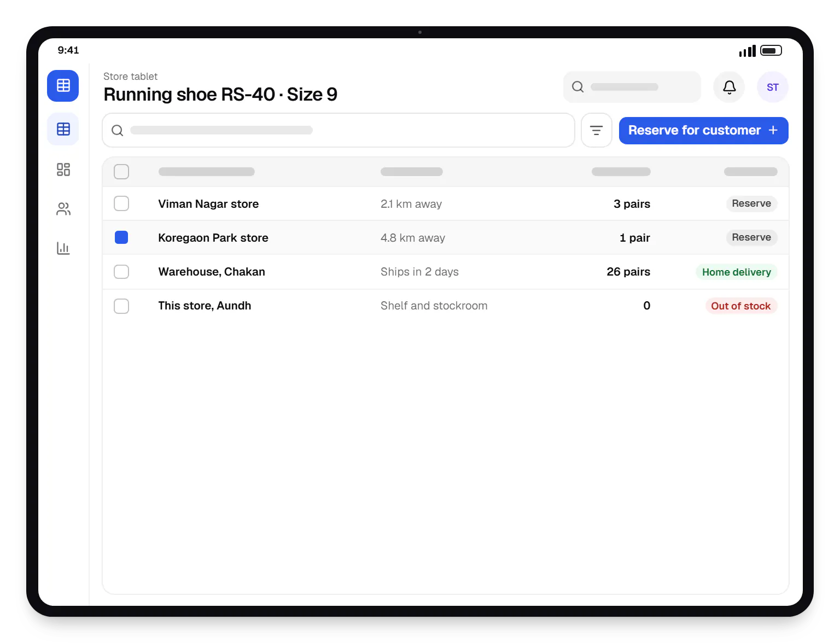Open the dashboard grid sidebar icon
840x643 pixels.
click(63, 169)
